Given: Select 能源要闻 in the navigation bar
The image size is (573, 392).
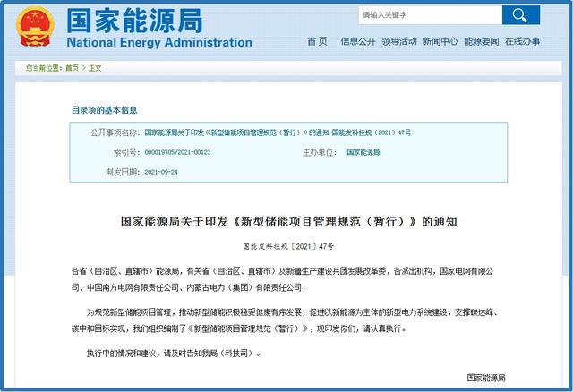Looking at the screenshot, I should (x=481, y=41).
